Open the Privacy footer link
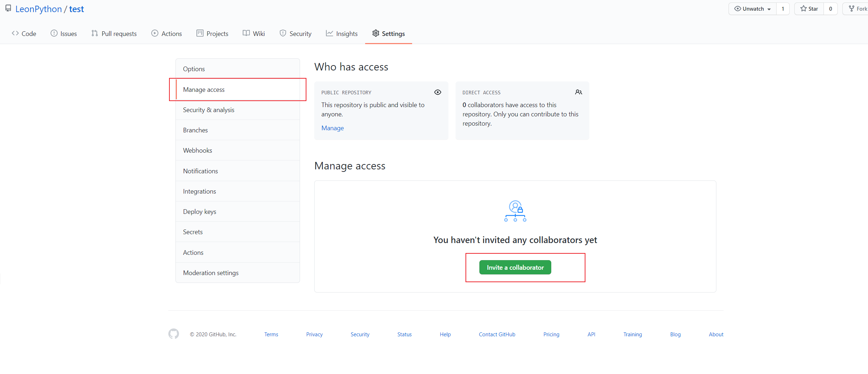 (315, 335)
